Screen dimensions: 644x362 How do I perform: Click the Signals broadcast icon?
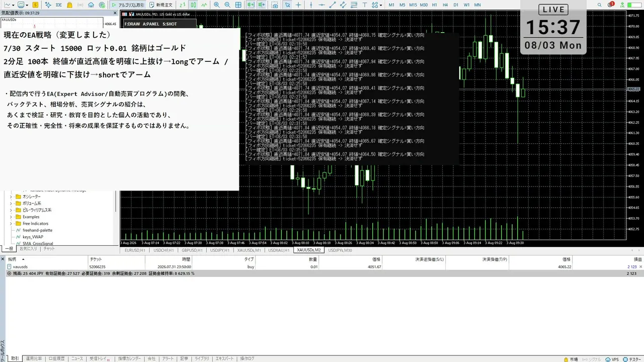80,5
